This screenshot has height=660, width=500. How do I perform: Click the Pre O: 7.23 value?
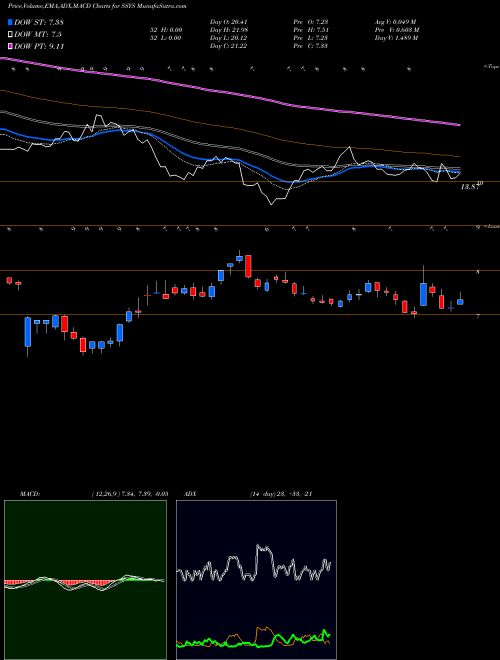(x=313, y=22)
